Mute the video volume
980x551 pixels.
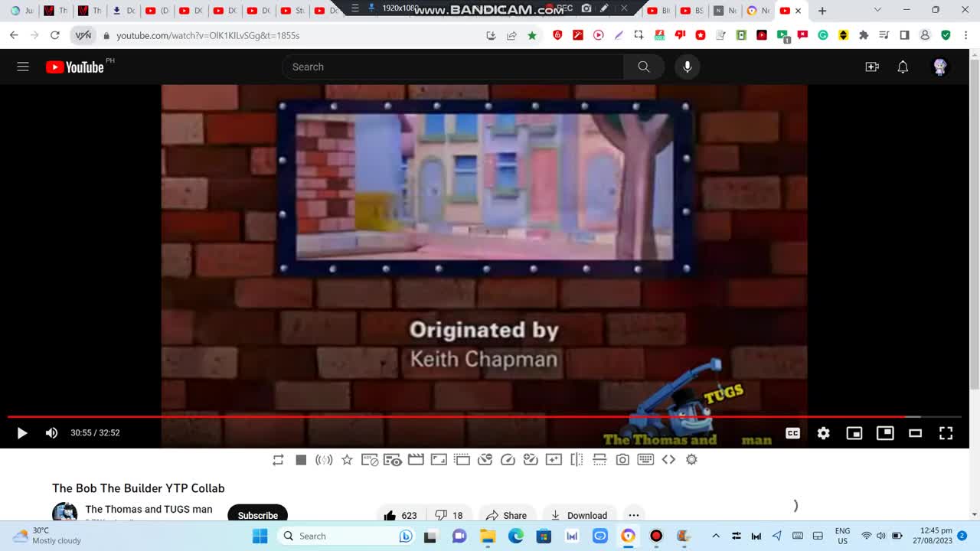pyautogui.click(x=51, y=433)
